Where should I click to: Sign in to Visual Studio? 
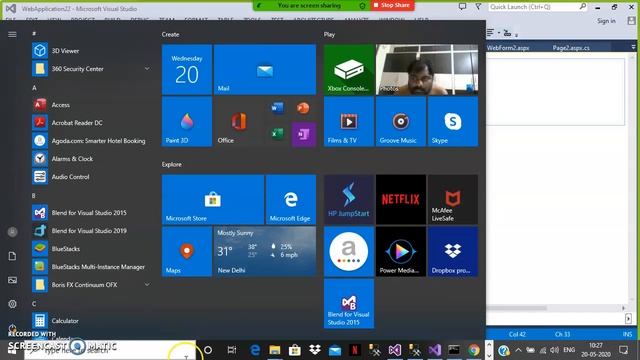point(606,21)
